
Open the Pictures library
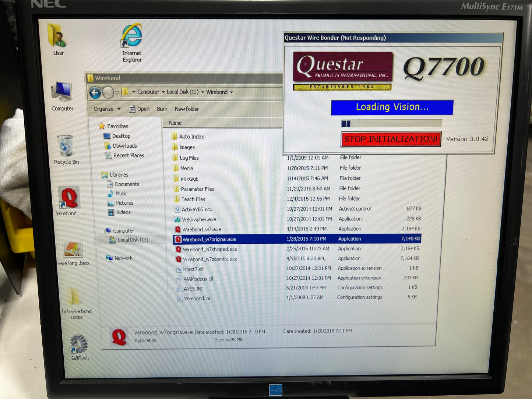tap(120, 203)
